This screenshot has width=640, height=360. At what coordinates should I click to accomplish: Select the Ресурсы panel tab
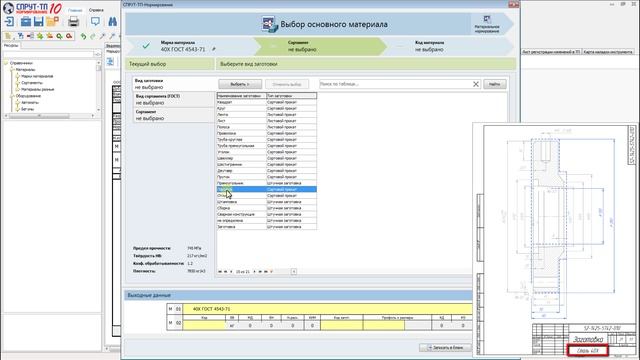[x=11, y=46]
